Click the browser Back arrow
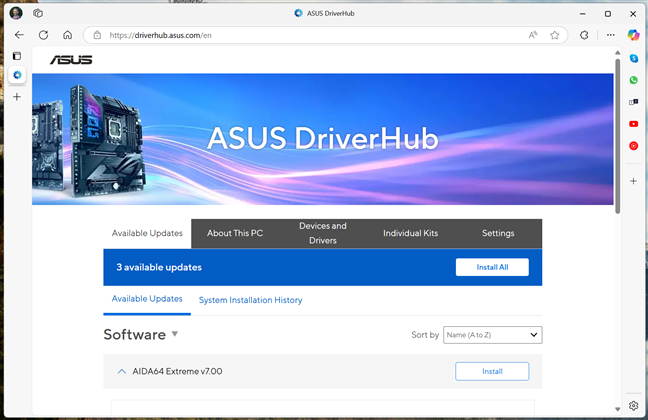The height and width of the screenshot is (420, 648). pyautogui.click(x=19, y=34)
